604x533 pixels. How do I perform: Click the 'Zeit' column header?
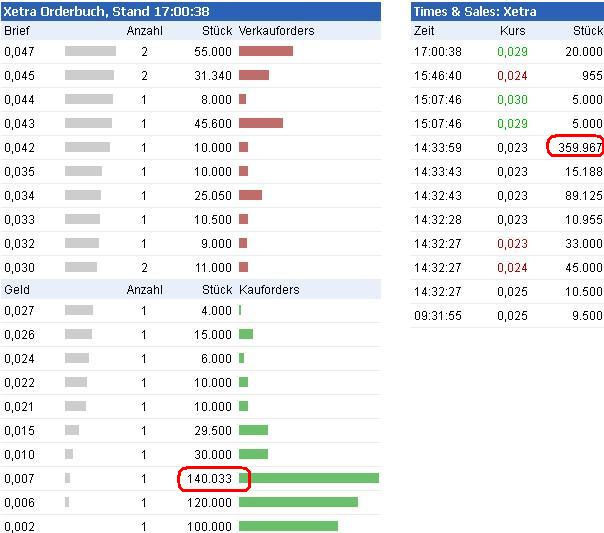coord(424,30)
